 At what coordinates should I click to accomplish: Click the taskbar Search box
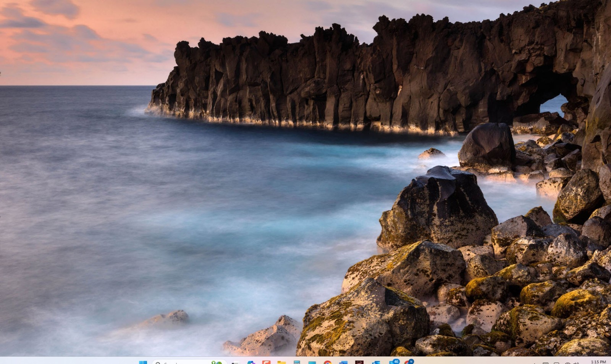point(190,362)
